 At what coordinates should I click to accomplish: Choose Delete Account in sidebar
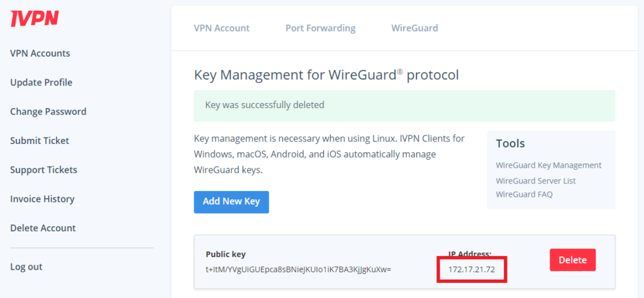click(43, 228)
